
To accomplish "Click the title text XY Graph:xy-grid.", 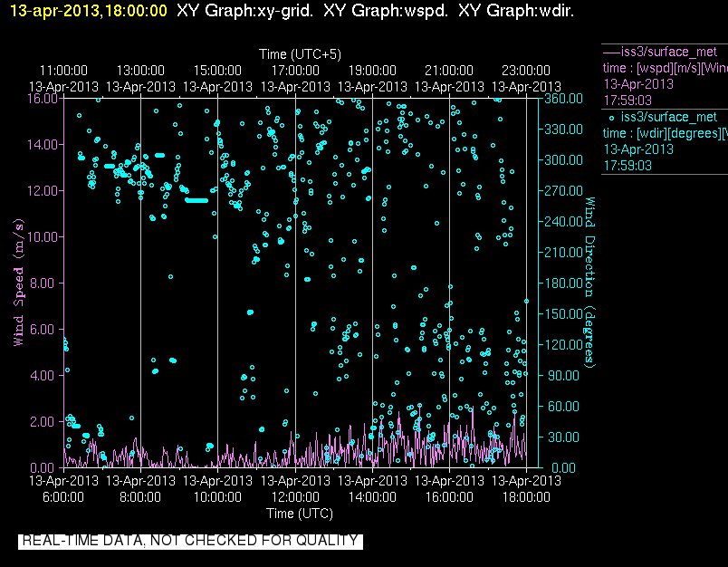I will [244, 11].
